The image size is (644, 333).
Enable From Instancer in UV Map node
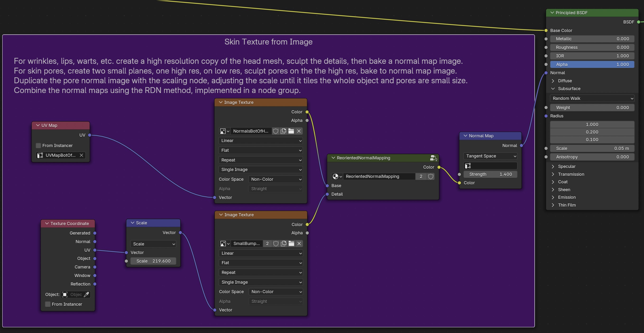[38, 145]
